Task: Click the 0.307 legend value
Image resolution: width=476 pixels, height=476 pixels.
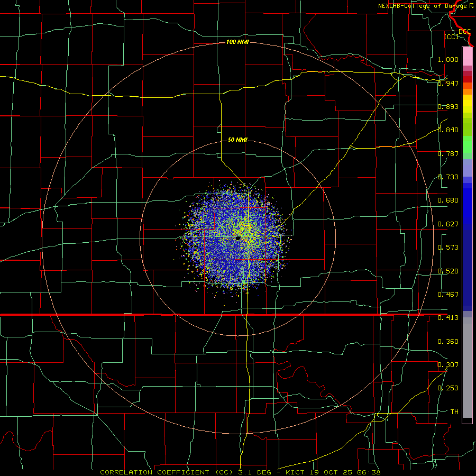Action: point(448,365)
